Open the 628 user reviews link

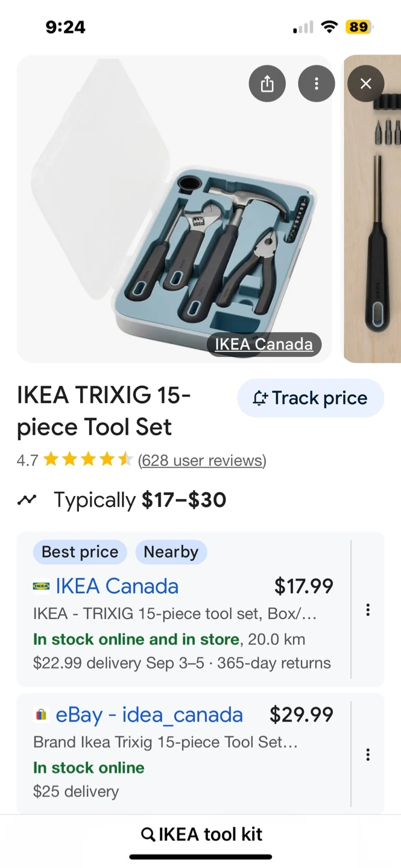202,461
